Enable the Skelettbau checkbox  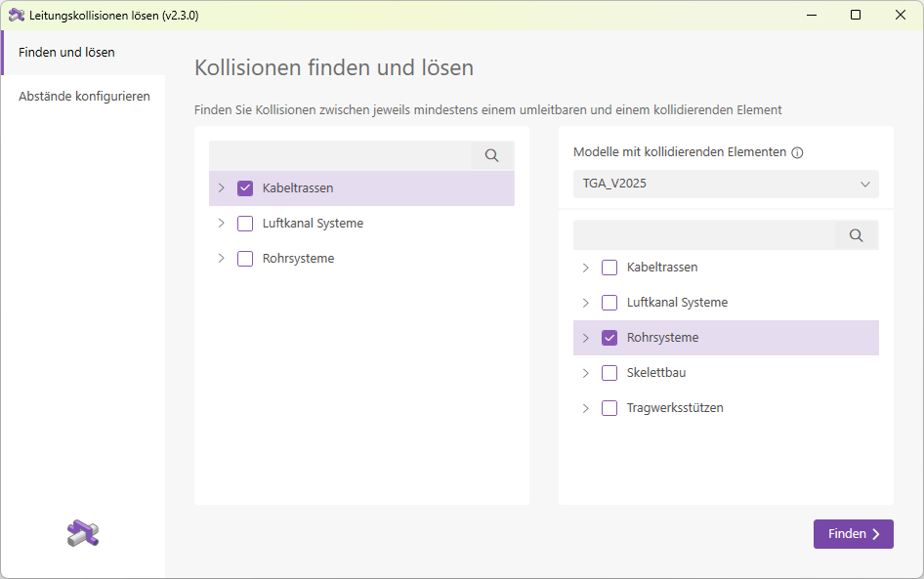point(609,372)
